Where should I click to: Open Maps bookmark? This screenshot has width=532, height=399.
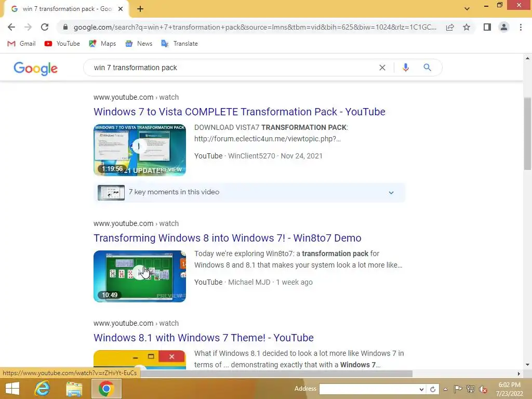102,44
